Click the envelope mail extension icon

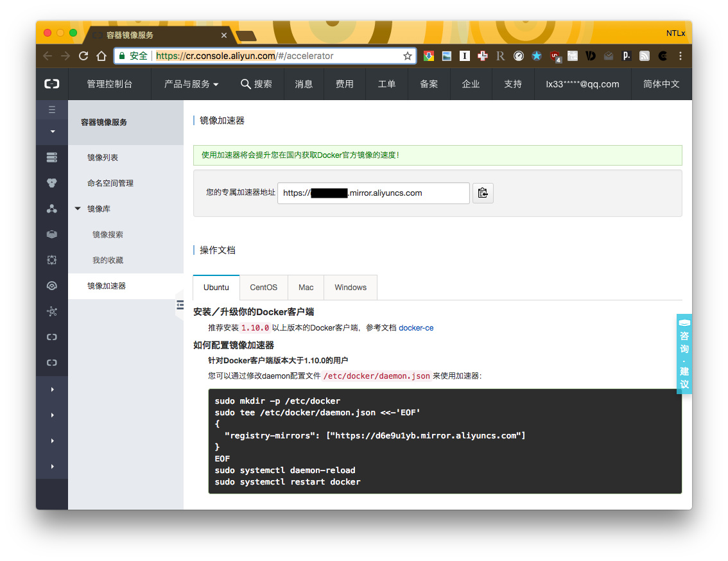608,56
